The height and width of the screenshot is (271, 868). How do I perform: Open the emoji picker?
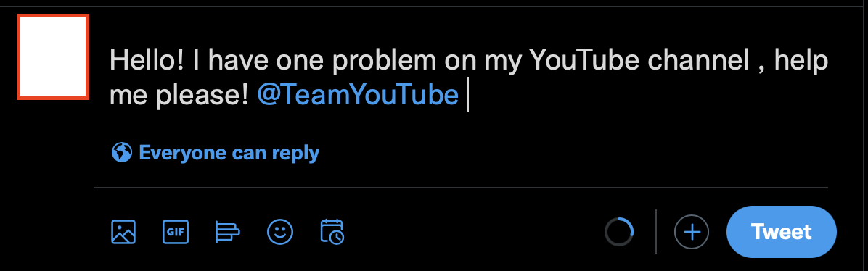(x=280, y=232)
